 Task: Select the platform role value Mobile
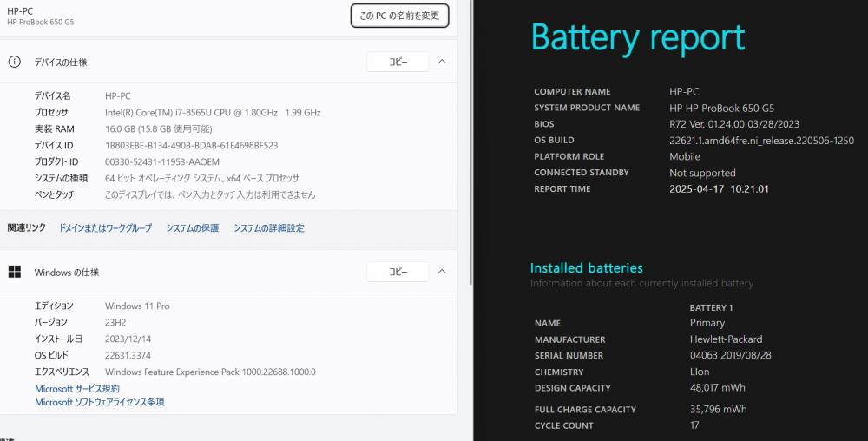pos(685,156)
